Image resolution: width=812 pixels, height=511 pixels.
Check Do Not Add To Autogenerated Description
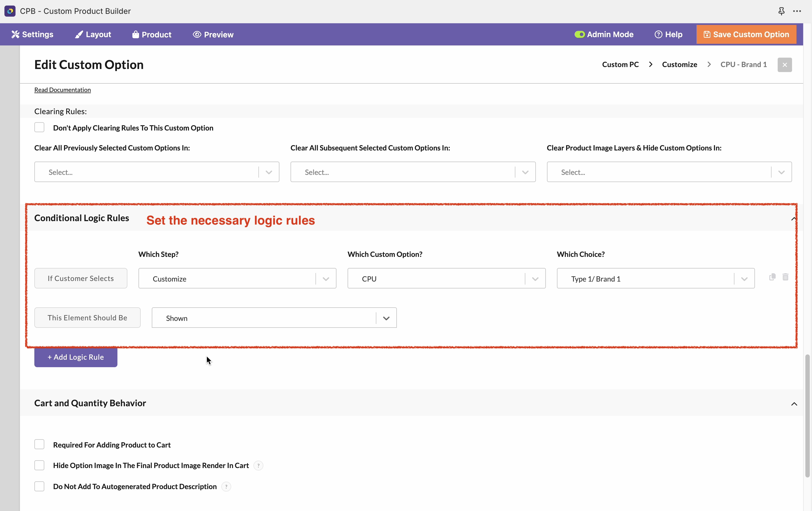[x=39, y=486]
